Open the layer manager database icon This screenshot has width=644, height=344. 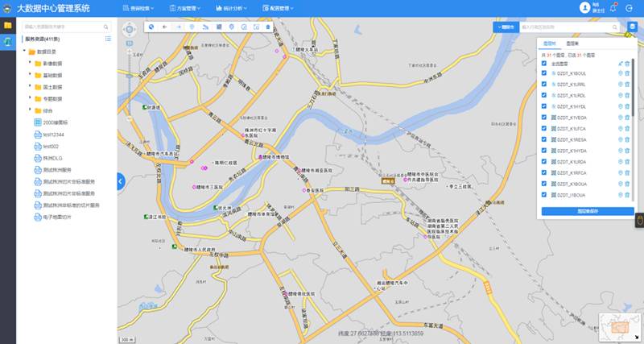(x=633, y=27)
